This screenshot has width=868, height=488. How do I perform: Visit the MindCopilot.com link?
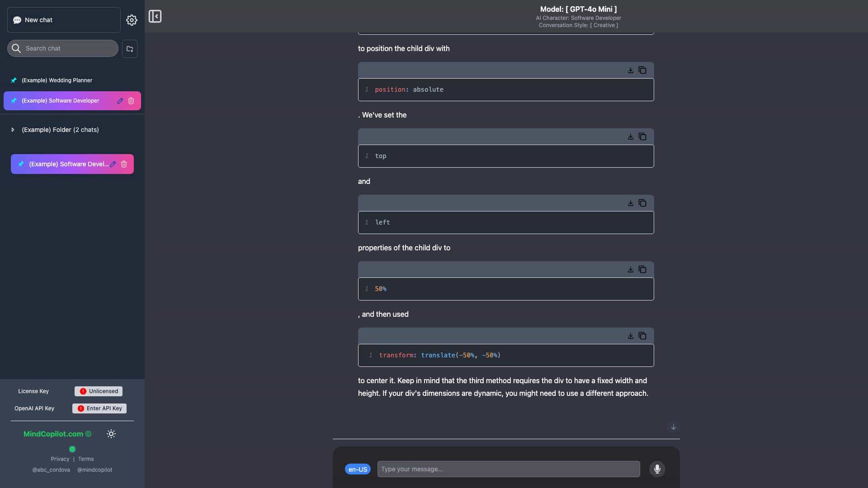pos(57,434)
